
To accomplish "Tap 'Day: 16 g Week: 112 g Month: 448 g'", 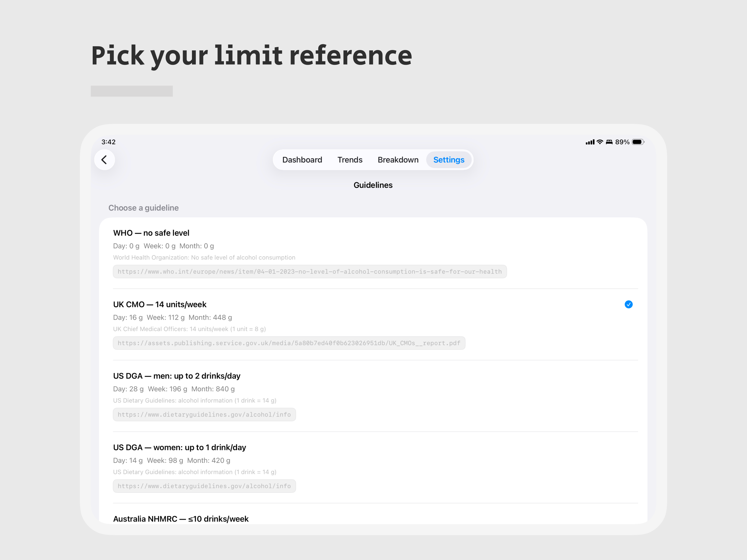I will 173,318.
